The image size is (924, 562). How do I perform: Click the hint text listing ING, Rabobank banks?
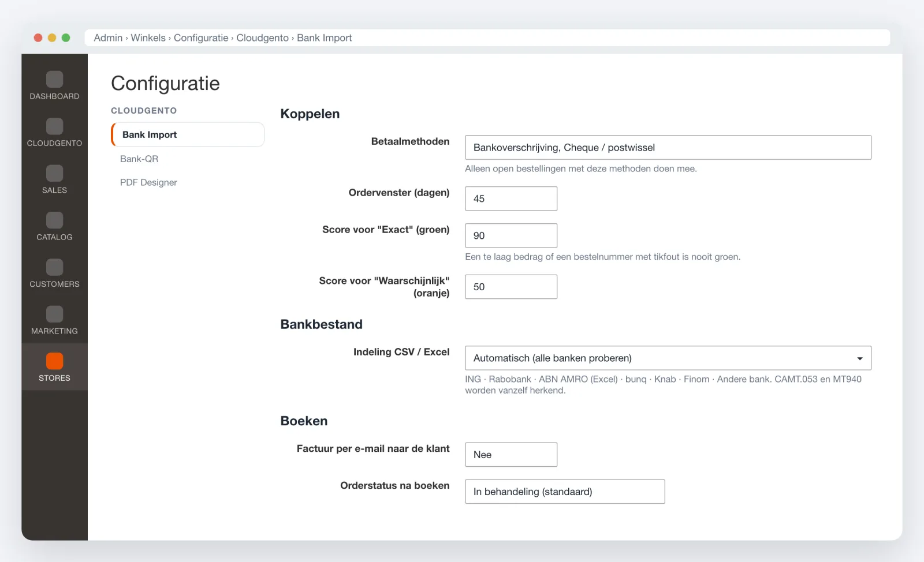[x=663, y=384]
